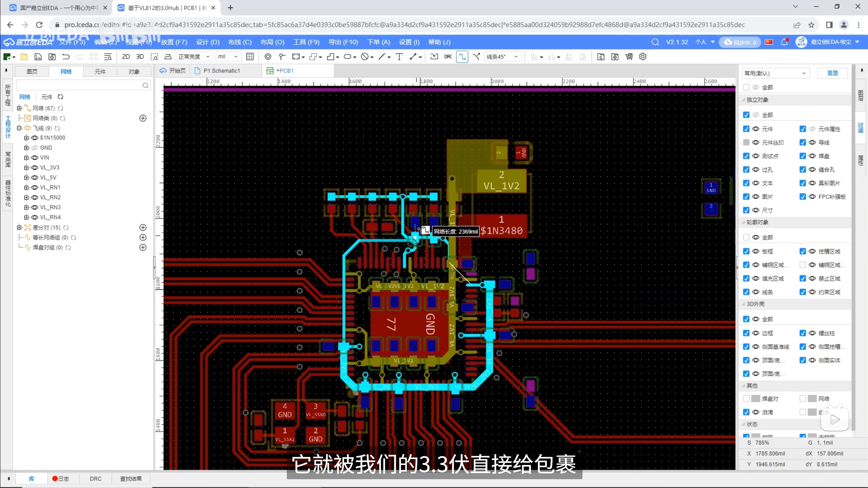Toggle visibility eye of VL_3V3 ratline
This screenshot has height=488, width=868.
pyautogui.click(x=35, y=167)
